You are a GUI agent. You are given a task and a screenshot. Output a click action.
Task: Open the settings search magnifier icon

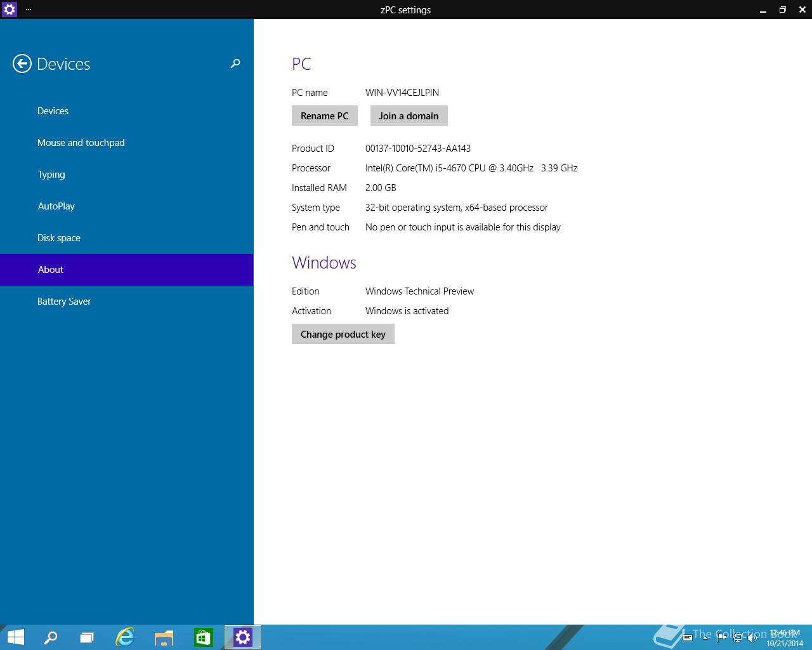pyautogui.click(x=235, y=63)
